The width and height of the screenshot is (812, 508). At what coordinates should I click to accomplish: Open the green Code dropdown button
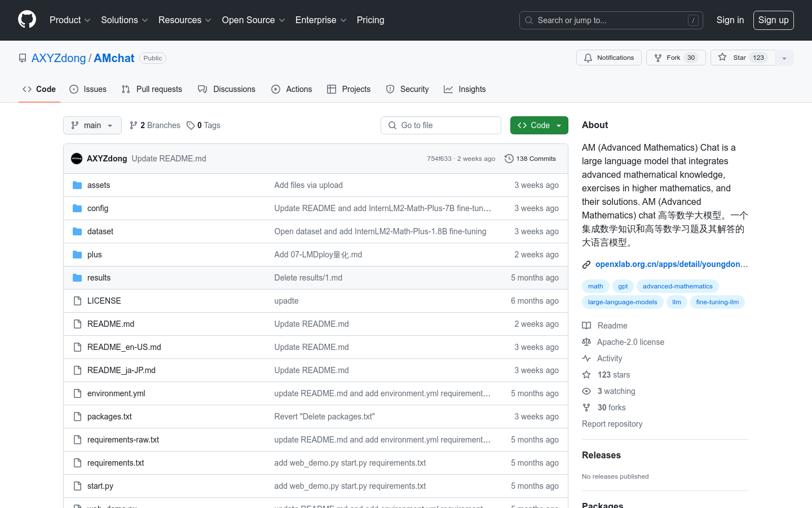pos(539,125)
